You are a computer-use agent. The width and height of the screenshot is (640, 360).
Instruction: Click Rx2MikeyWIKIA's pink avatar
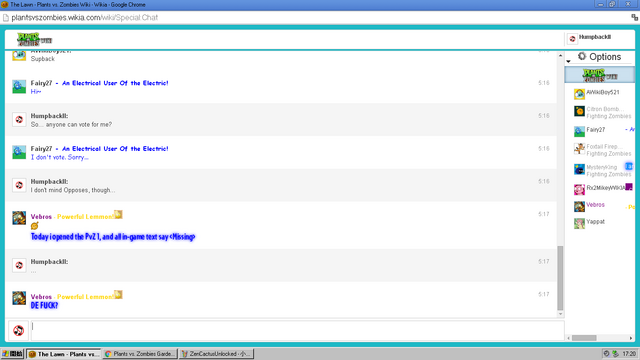[579, 189]
